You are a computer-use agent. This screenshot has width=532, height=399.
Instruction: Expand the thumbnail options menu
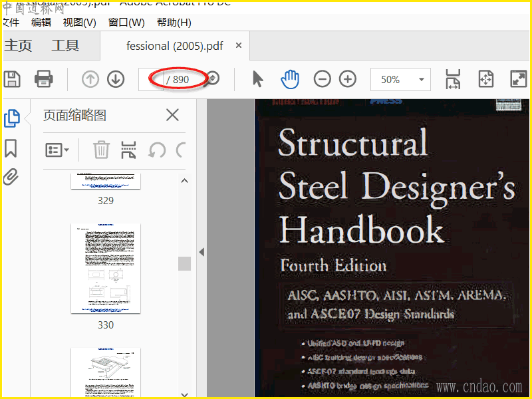click(x=57, y=150)
